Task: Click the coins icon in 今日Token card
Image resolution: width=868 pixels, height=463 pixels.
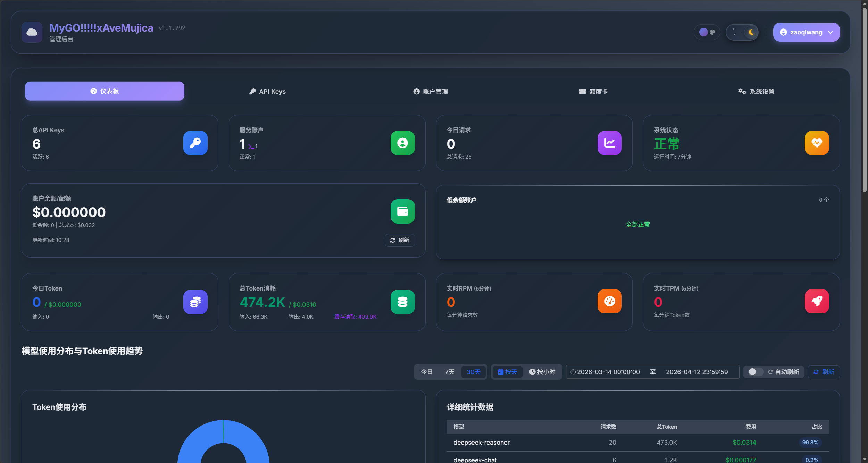Action: click(195, 302)
